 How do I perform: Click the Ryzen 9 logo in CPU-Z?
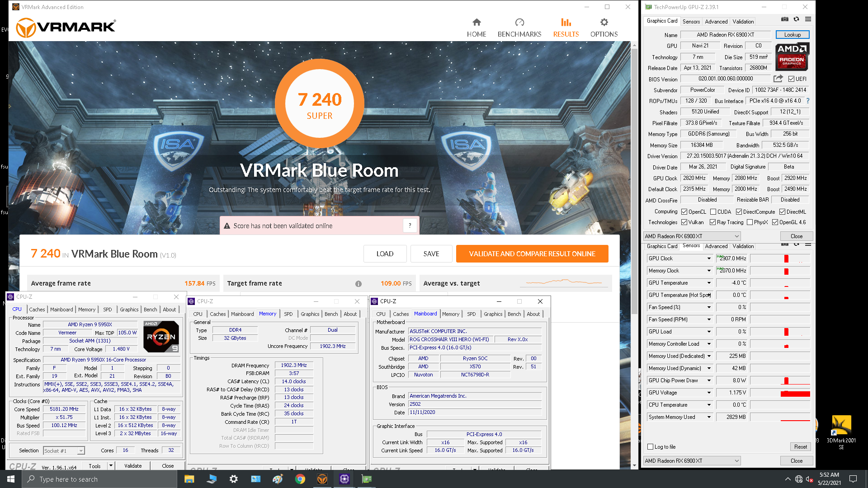pyautogui.click(x=161, y=337)
